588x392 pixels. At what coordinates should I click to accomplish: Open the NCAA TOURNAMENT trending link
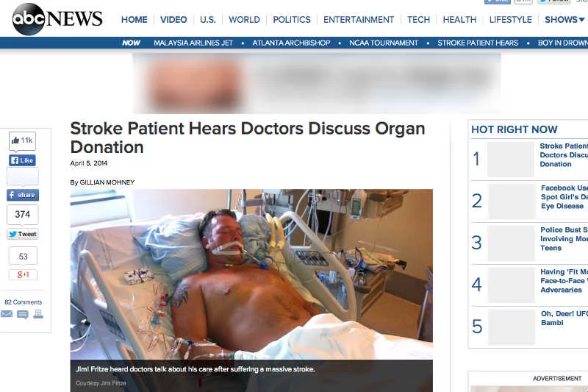383,43
